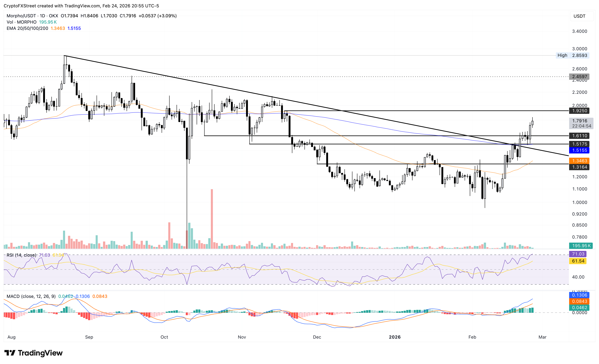
Task: Click the Vol · MORPHO legend text
Action: tap(21, 22)
